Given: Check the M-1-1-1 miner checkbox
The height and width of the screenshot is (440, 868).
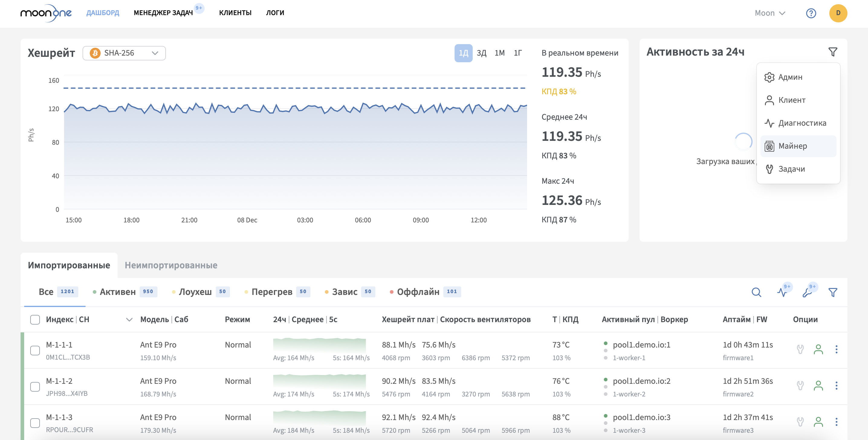Looking at the screenshot, I should [35, 350].
